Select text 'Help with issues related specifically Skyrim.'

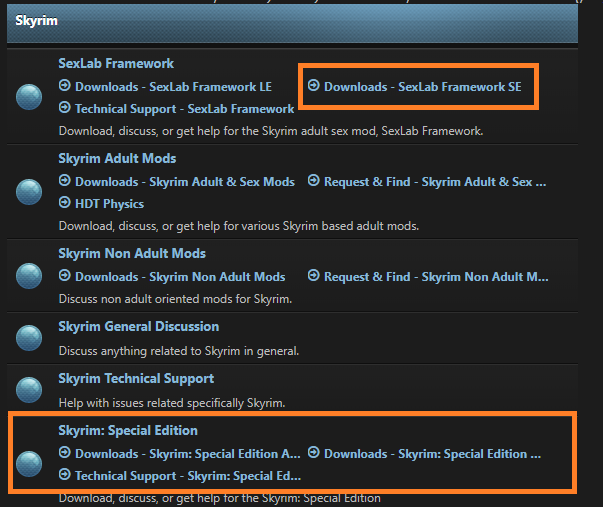pos(172,403)
